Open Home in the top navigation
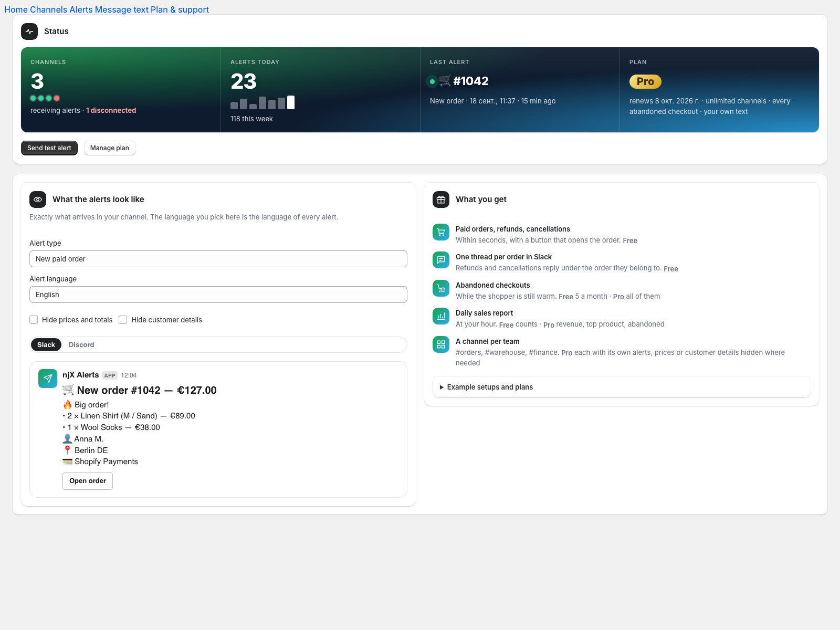Viewport: 840px width, 630px height. [x=16, y=9]
